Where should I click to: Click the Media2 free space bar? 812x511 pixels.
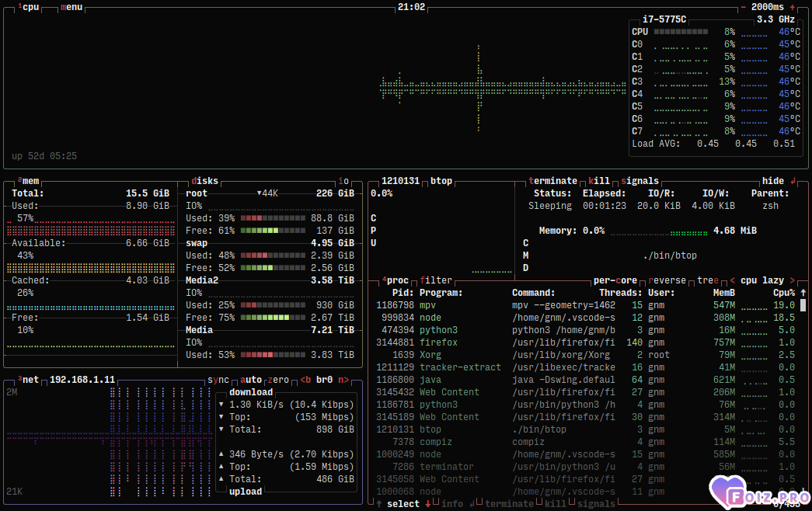pyautogui.click(x=273, y=318)
